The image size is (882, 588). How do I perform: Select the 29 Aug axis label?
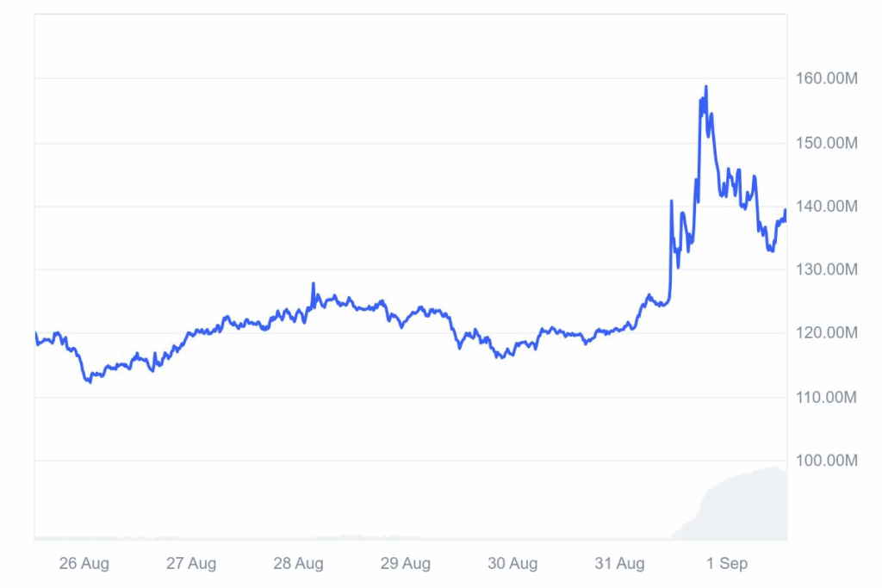click(406, 563)
